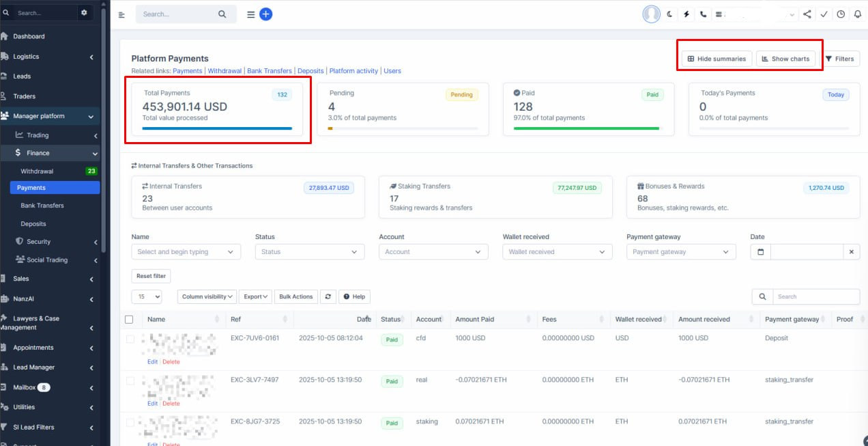The image size is (868, 446).
Task: Open the notifications bell
Action: pyautogui.click(x=858, y=14)
